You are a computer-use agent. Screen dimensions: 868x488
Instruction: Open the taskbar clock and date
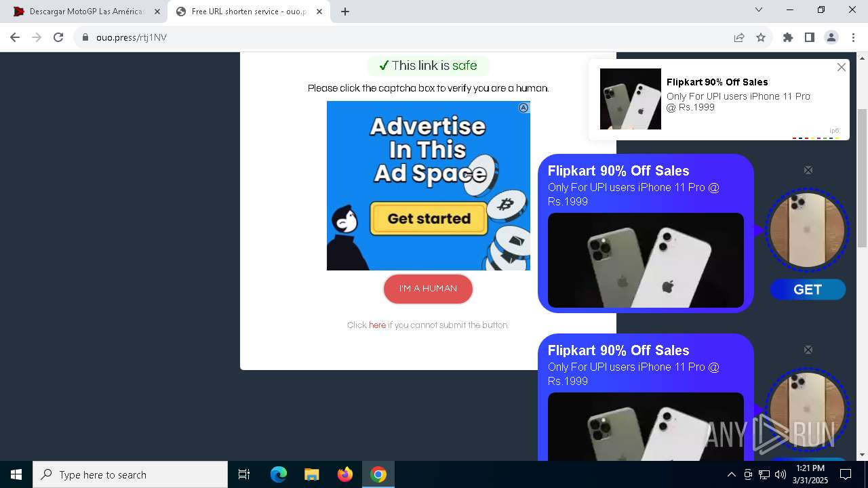click(810, 474)
